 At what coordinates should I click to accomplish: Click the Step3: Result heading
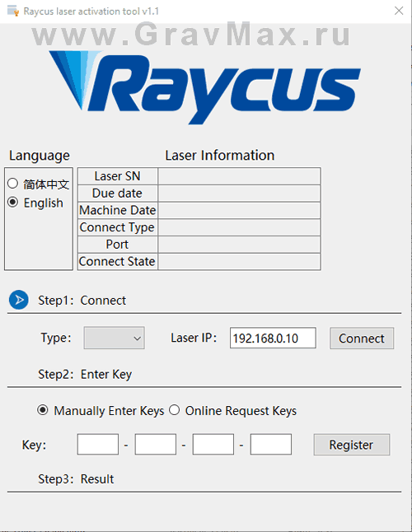[76, 478]
